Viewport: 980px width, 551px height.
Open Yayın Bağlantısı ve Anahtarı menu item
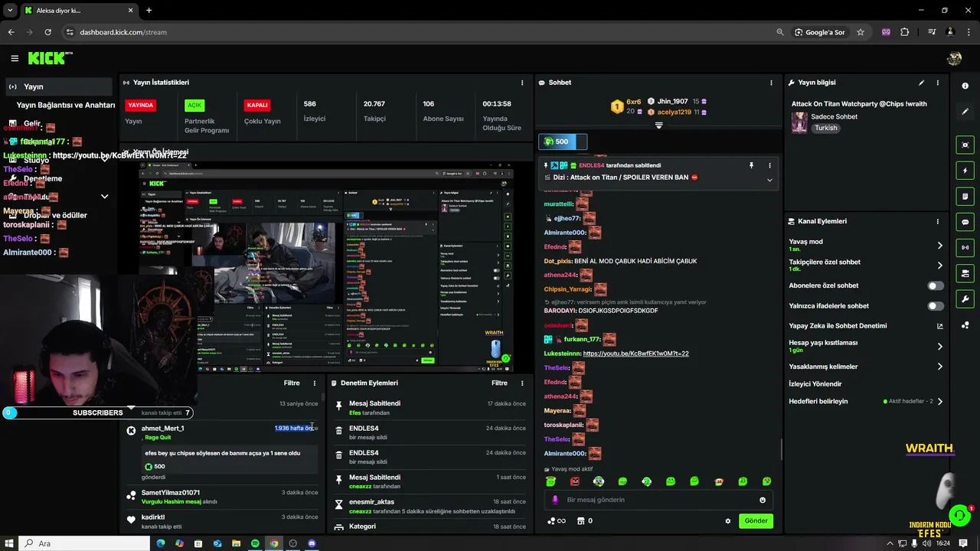pos(66,105)
